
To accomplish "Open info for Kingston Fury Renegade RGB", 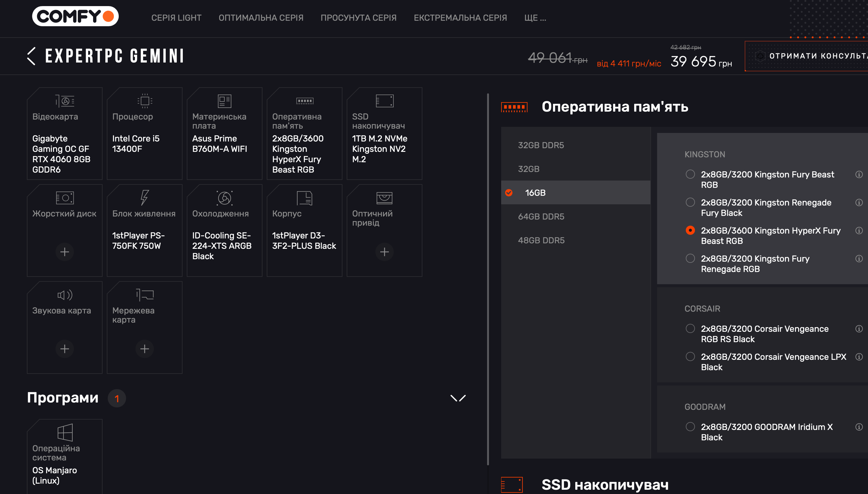I will tap(859, 259).
